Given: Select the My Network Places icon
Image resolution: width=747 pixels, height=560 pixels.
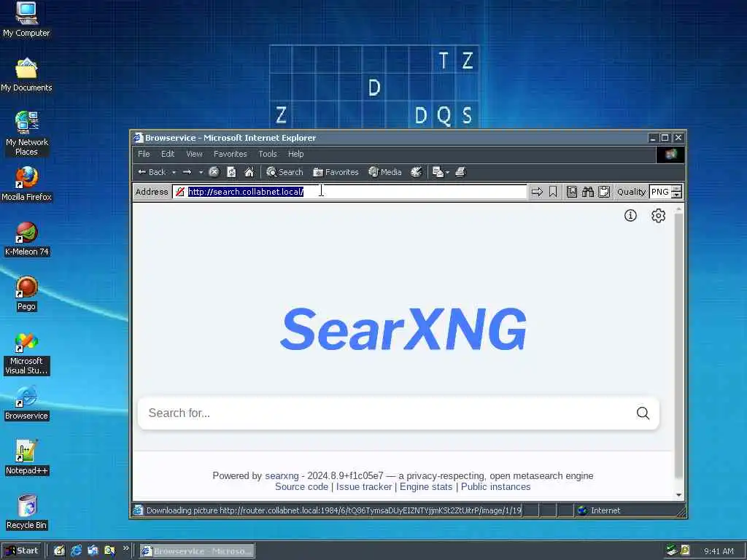Looking at the screenshot, I should tap(26, 133).
